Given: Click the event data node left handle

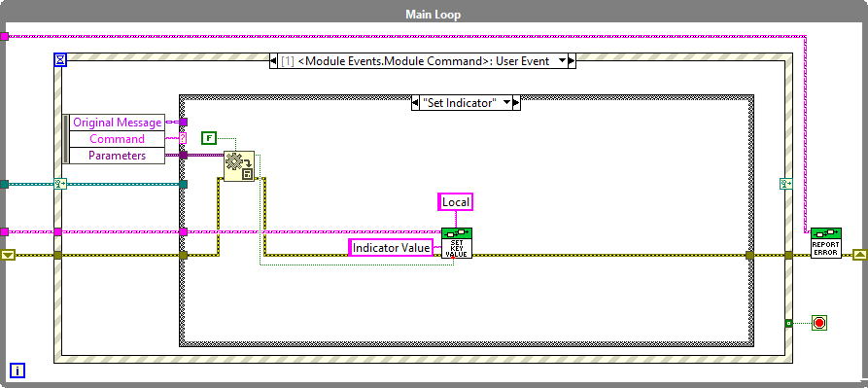Looking at the screenshot, I should [x=66, y=139].
